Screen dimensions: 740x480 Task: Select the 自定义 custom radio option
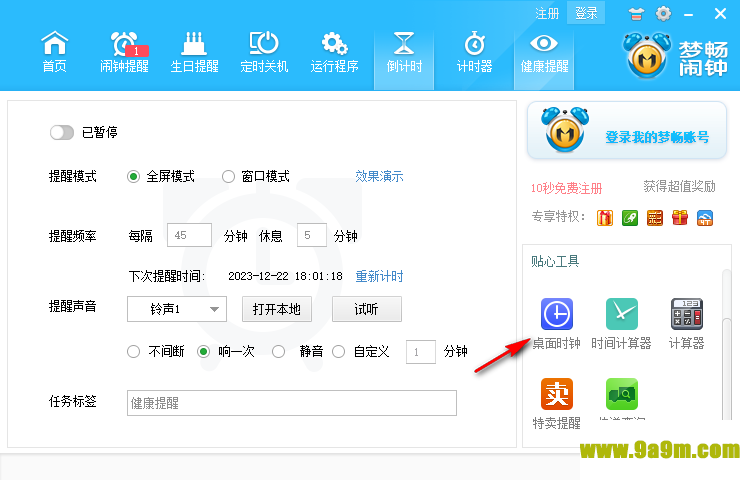[338, 352]
